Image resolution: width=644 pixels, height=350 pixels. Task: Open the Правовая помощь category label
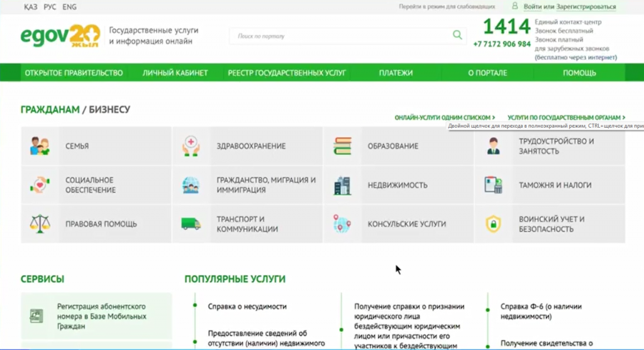tap(101, 224)
